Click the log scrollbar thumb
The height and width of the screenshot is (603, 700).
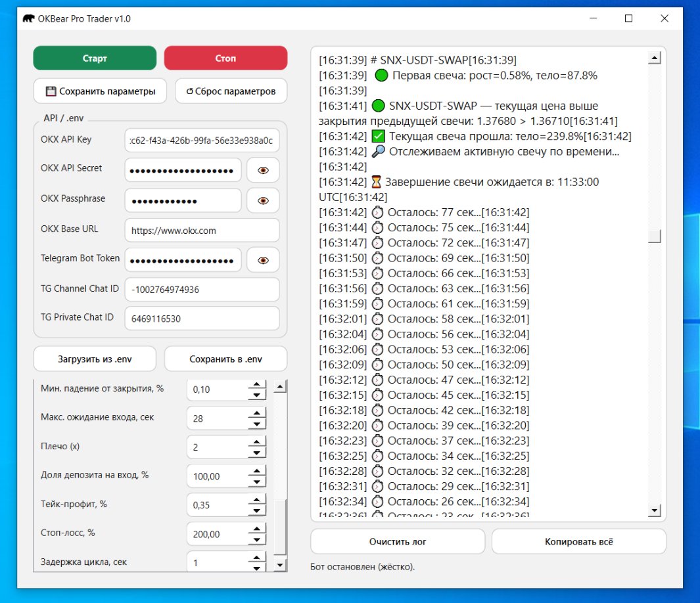tap(654, 236)
